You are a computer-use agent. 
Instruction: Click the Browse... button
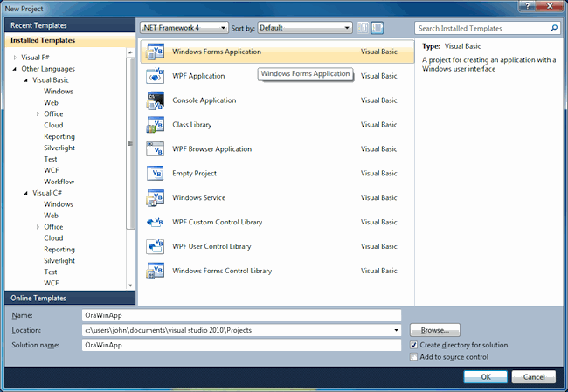(x=434, y=330)
